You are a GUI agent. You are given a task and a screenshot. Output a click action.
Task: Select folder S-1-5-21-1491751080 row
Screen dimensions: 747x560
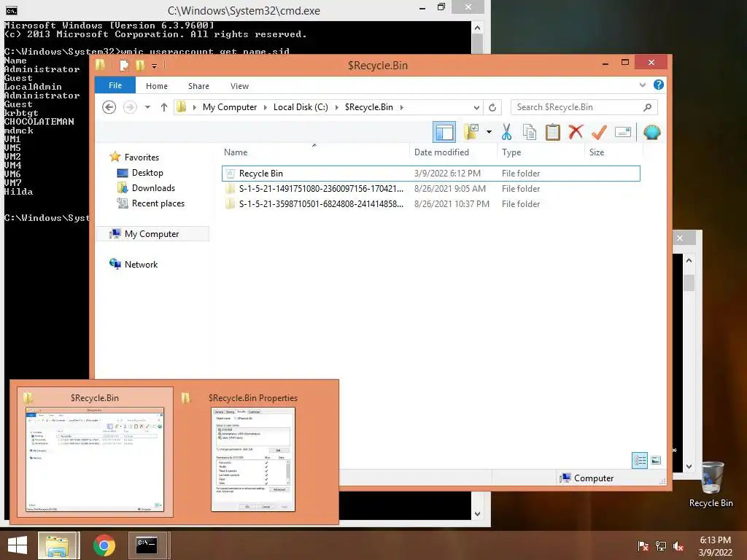430,189
